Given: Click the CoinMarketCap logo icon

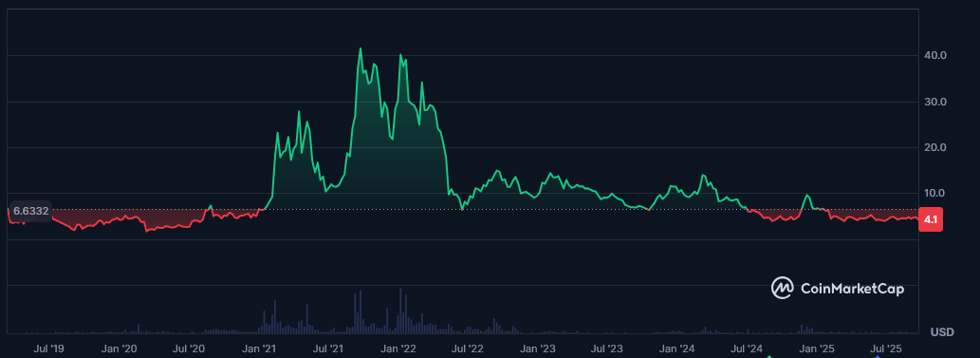Looking at the screenshot, I should tap(782, 288).
